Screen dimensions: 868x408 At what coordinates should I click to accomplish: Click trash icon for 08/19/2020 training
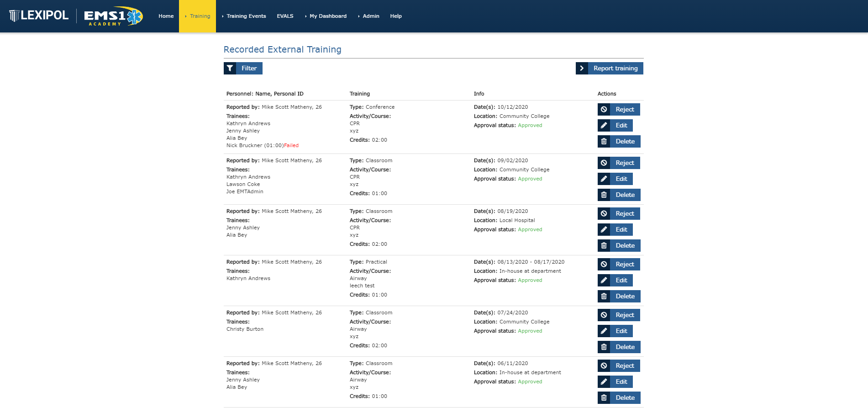point(604,245)
